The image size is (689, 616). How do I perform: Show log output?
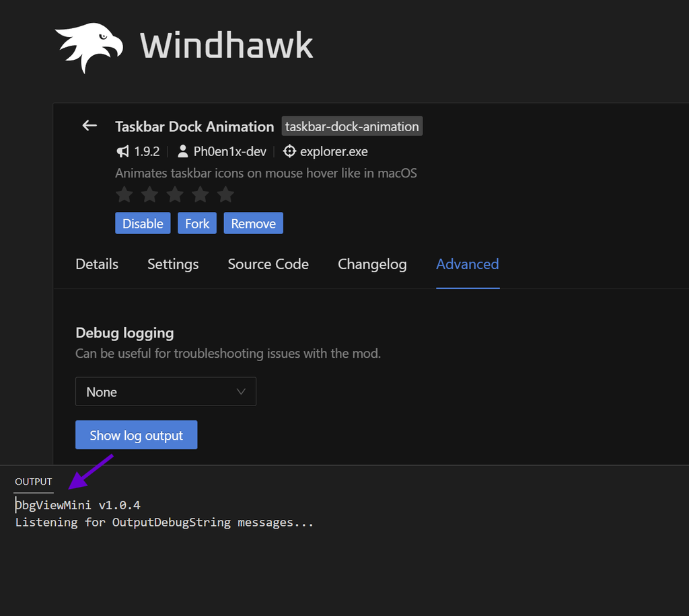[x=136, y=434]
